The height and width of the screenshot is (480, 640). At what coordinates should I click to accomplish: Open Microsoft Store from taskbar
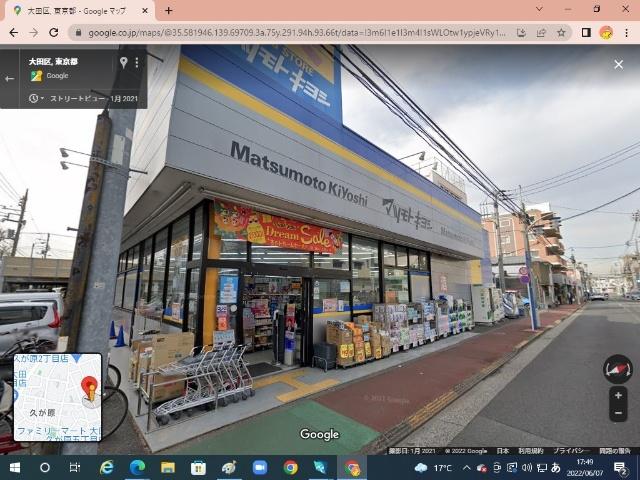pos(198,467)
